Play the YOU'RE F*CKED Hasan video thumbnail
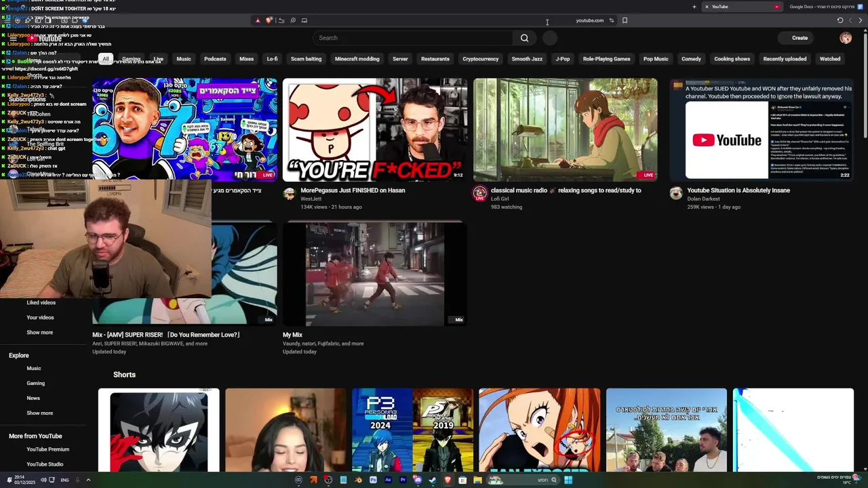The image size is (868, 488). coord(375,129)
